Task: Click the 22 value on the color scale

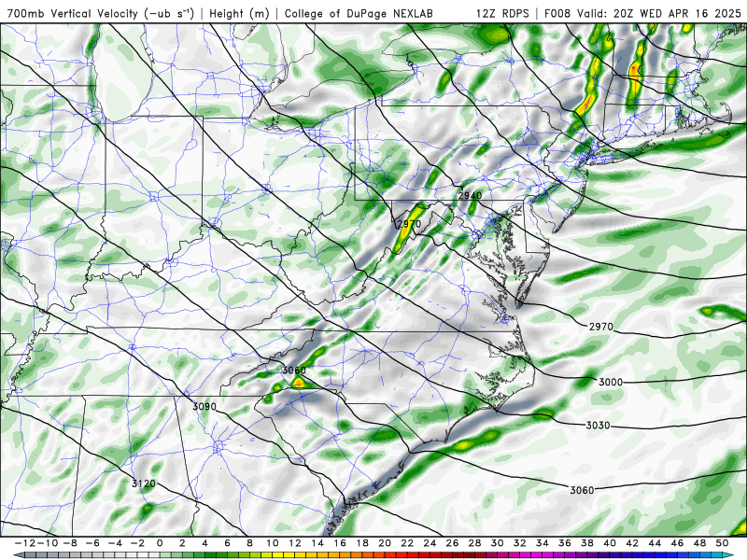Action: pos(407,543)
